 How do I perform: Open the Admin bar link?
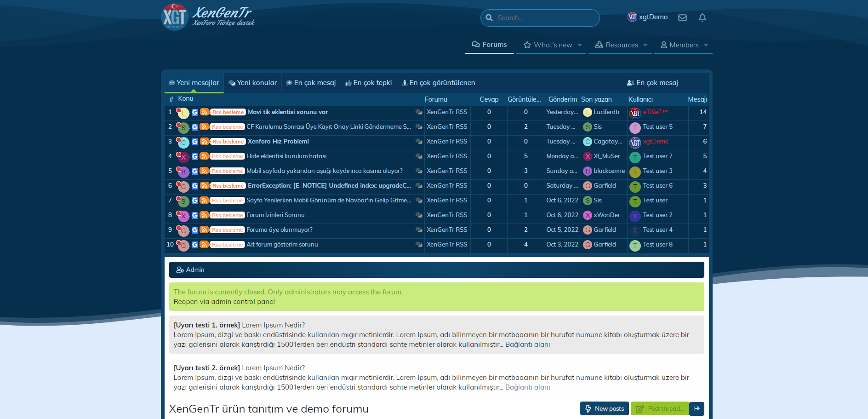pyautogui.click(x=190, y=270)
